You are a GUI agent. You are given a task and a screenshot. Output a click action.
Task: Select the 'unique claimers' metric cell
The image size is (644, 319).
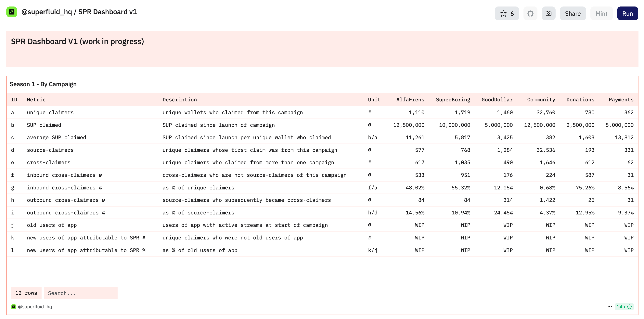[x=50, y=112]
